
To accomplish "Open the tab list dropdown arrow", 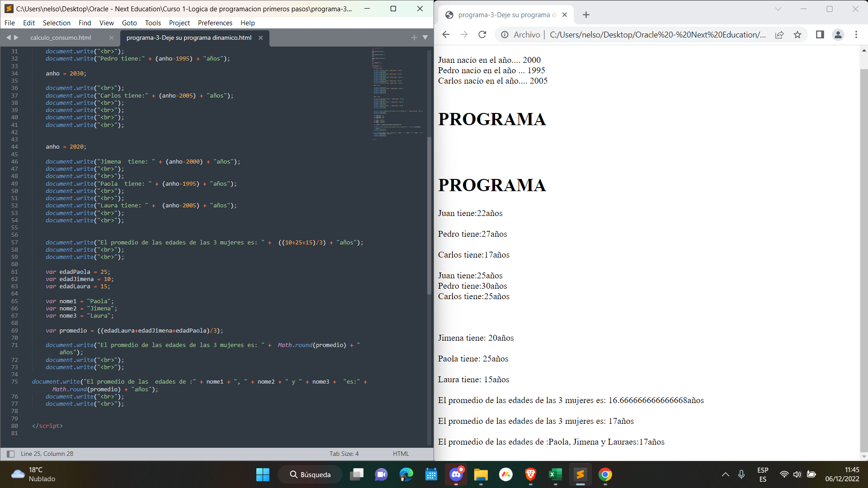I will click(x=425, y=38).
